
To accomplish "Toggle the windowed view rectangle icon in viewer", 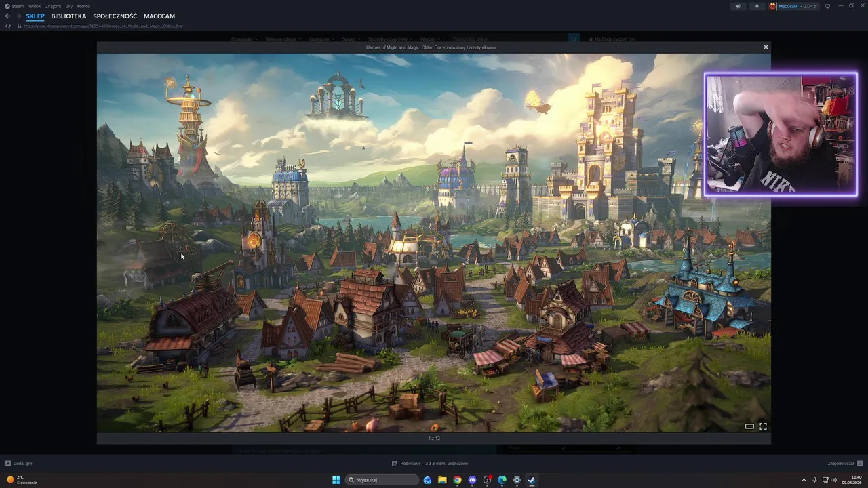I will (749, 426).
